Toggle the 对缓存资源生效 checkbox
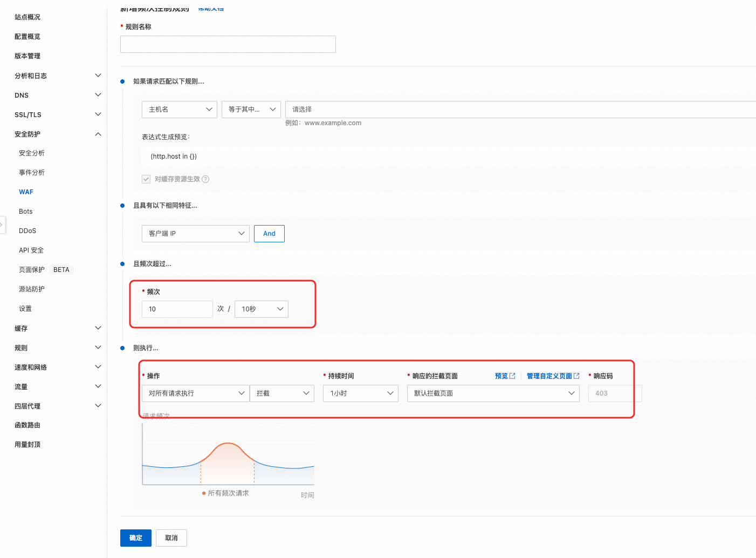Image resolution: width=756 pixels, height=558 pixels. pyautogui.click(x=146, y=179)
